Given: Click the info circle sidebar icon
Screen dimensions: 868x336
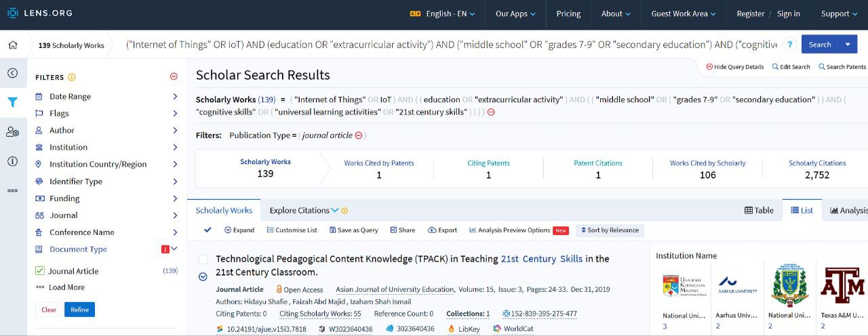Looking at the screenshot, I should [13, 161].
